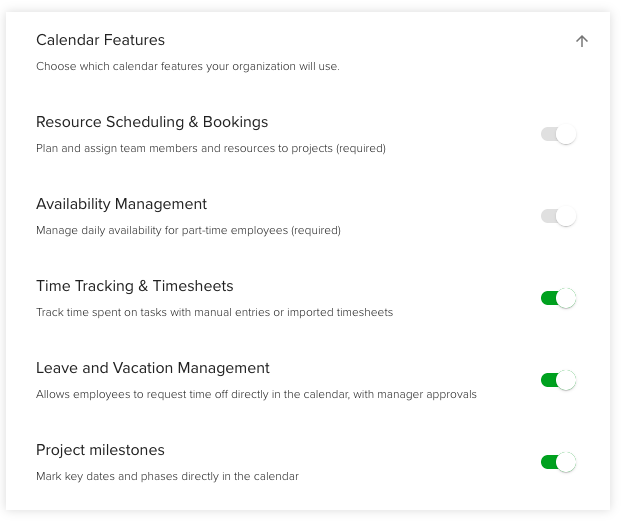The image size is (625, 522).
Task: Select the Availability Management title
Action: (x=121, y=204)
